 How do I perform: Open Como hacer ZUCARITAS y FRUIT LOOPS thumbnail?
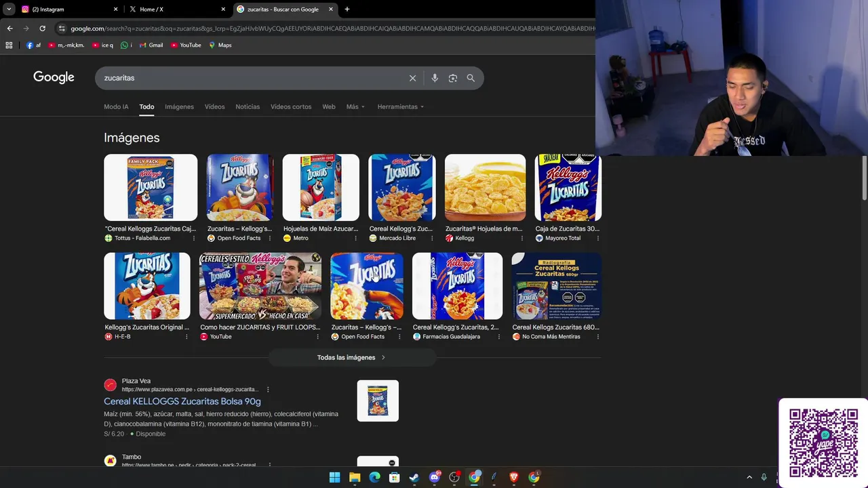tap(260, 286)
